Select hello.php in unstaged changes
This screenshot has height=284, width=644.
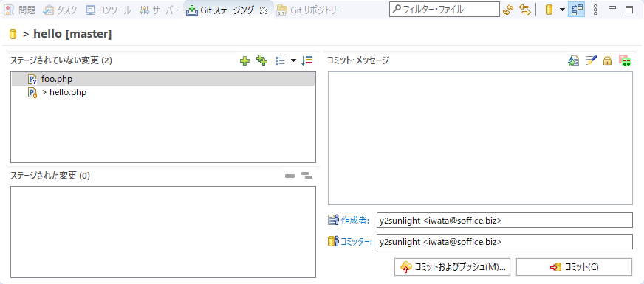click(x=163, y=93)
